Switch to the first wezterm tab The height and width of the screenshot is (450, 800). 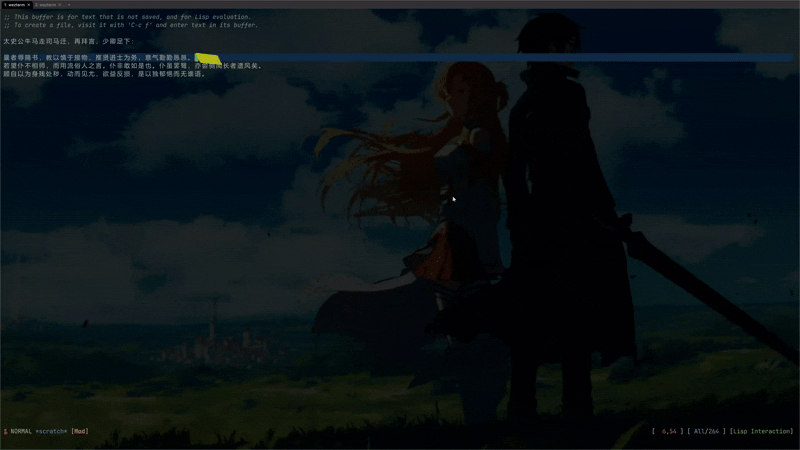point(14,5)
